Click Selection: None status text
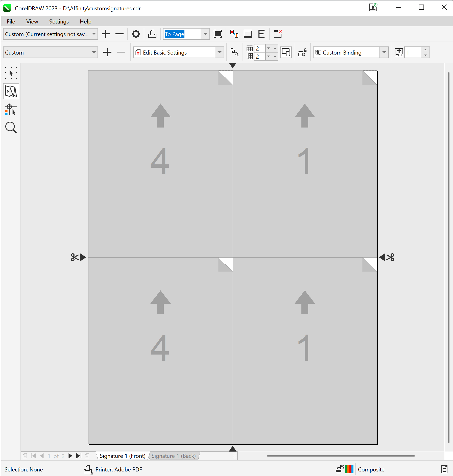453x476 pixels. 23,469
